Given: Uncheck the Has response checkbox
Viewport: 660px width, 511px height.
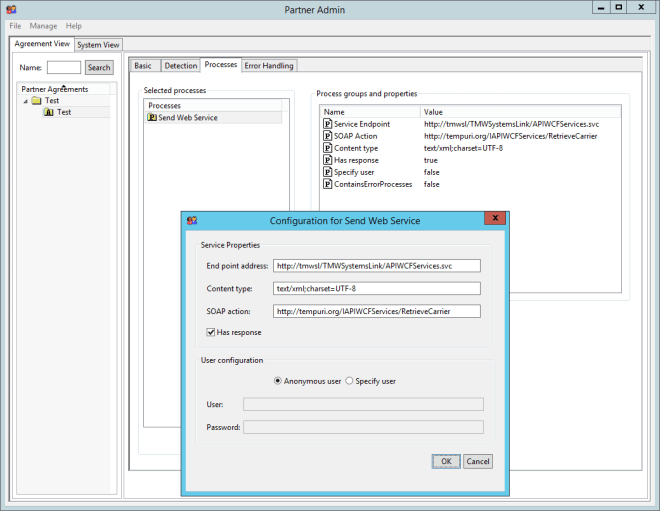Looking at the screenshot, I should (211, 332).
